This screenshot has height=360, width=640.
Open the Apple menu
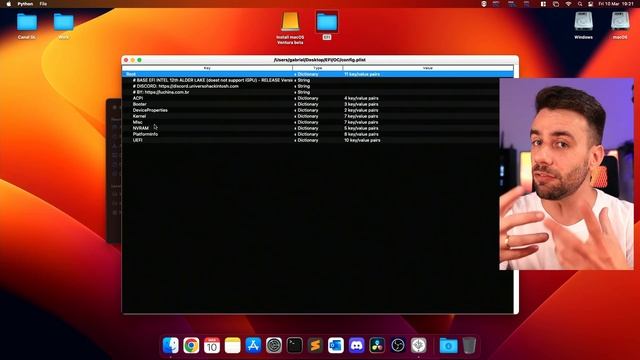point(9,4)
